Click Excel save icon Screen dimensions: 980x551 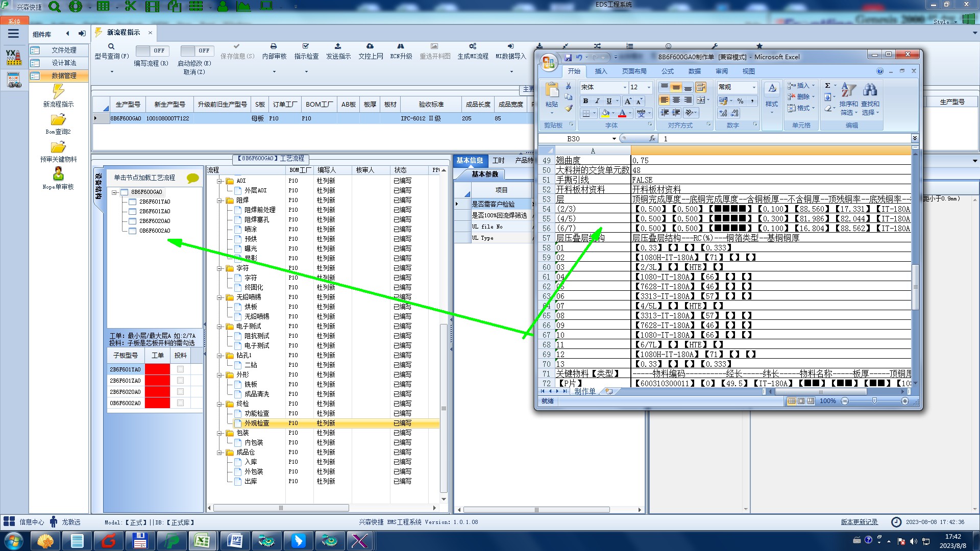(568, 57)
